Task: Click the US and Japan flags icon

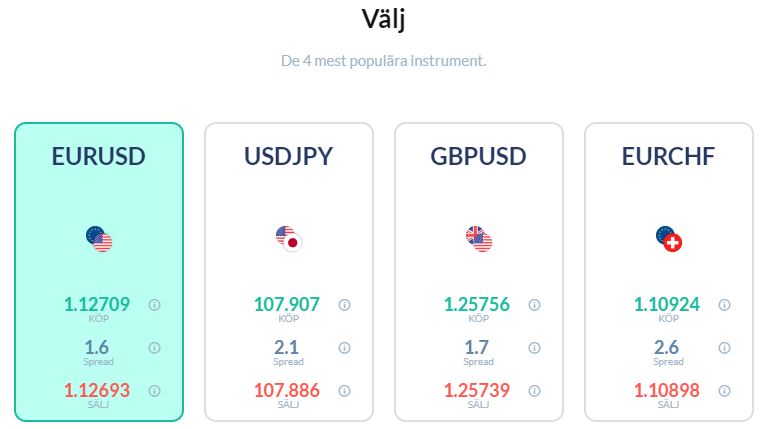Action: pyautogui.click(x=289, y=239)
